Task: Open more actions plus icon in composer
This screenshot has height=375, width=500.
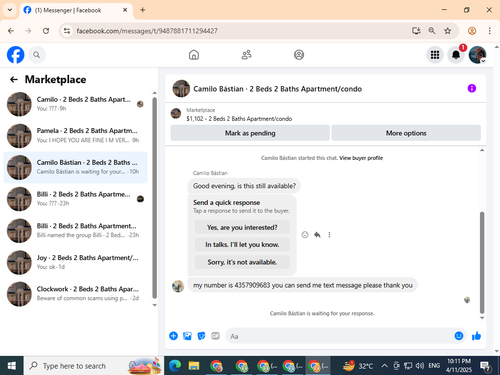Action: (x=173, y=336)
